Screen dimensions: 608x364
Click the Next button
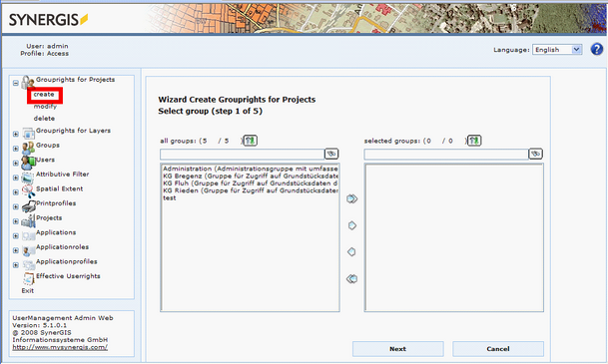(397, 349)
